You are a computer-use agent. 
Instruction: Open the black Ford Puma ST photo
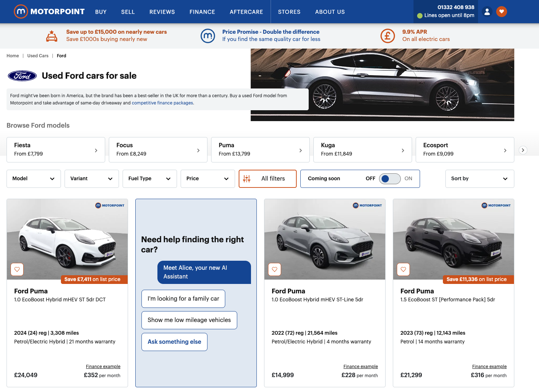tap(453, 239)
